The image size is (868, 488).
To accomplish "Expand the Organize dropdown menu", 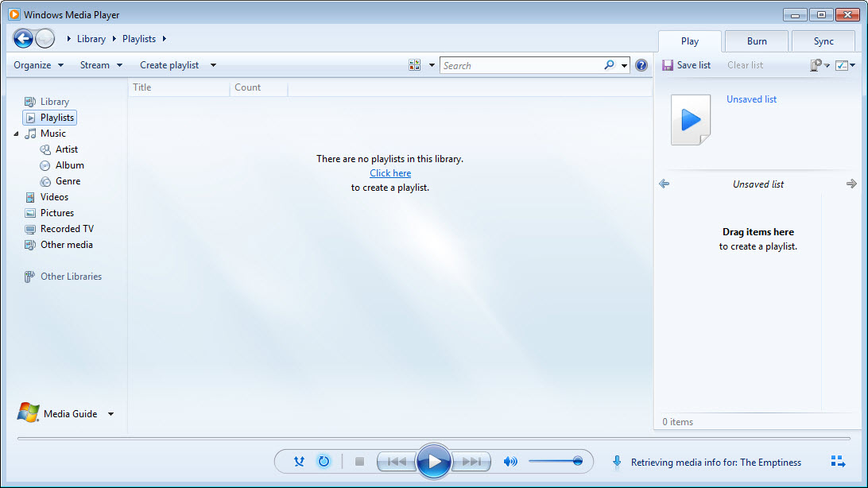I will click(x=38, y=65).
